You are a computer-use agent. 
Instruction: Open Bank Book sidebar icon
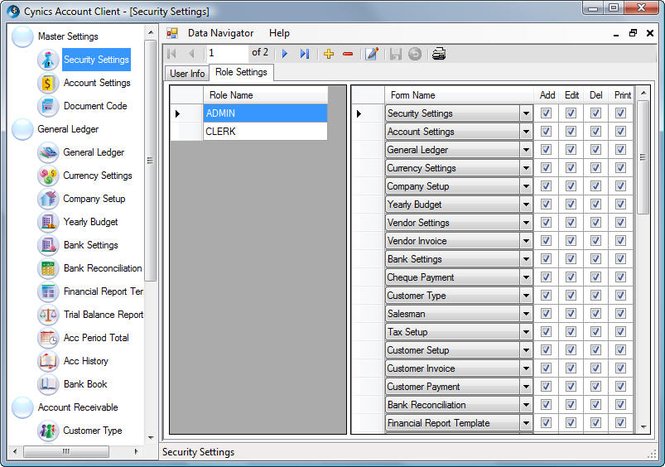pos(48,384)
